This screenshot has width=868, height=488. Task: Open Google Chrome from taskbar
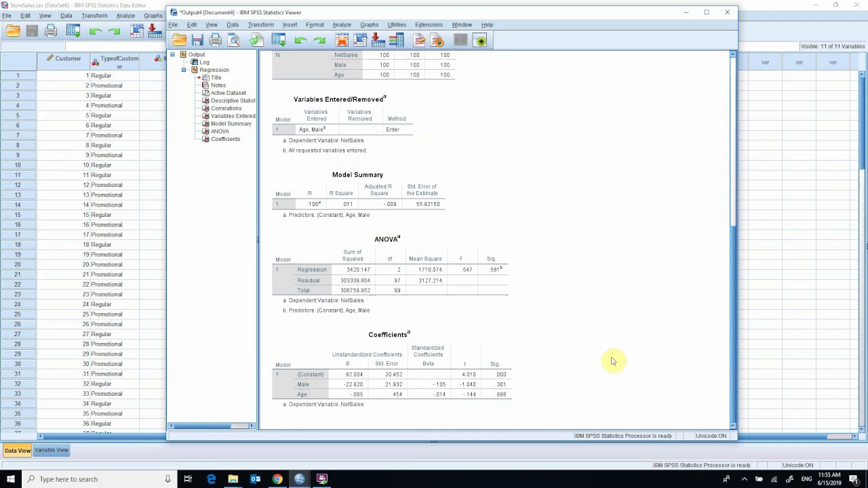pyautogui.click(x=277, y=479)
